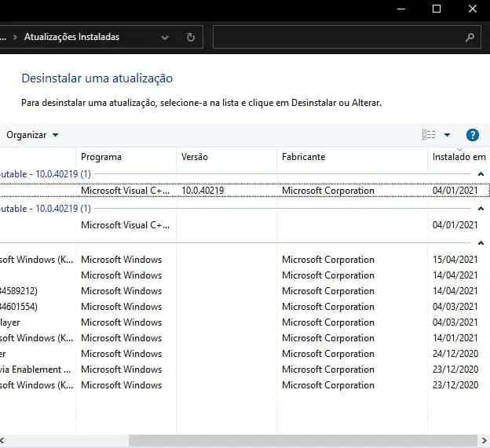
Task: Select the update row ending in 4601554)
Action: (245, 307)
